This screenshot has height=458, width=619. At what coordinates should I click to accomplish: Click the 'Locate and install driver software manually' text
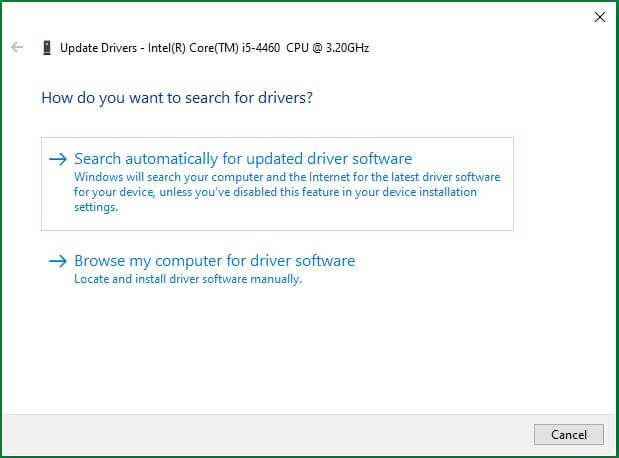[x=188, y=279]
